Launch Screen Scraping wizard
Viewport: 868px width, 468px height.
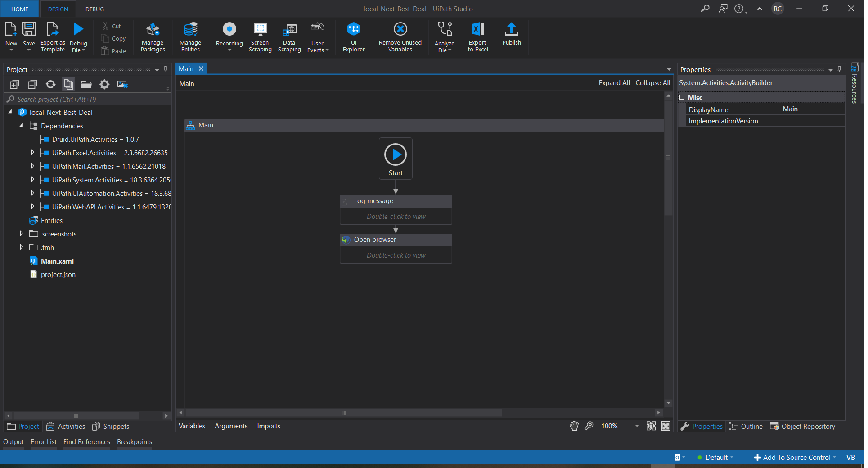[x=260, y=37]
